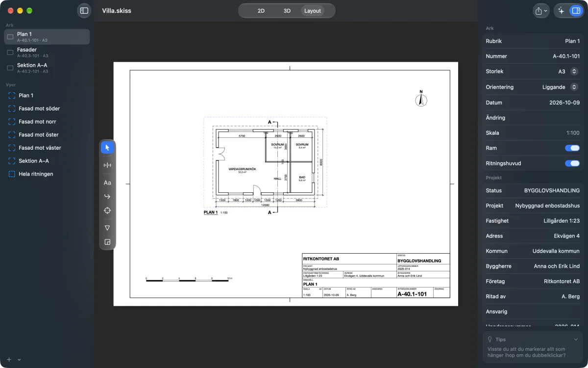Add a new sheet with the plus button

(x=9, y=359)
